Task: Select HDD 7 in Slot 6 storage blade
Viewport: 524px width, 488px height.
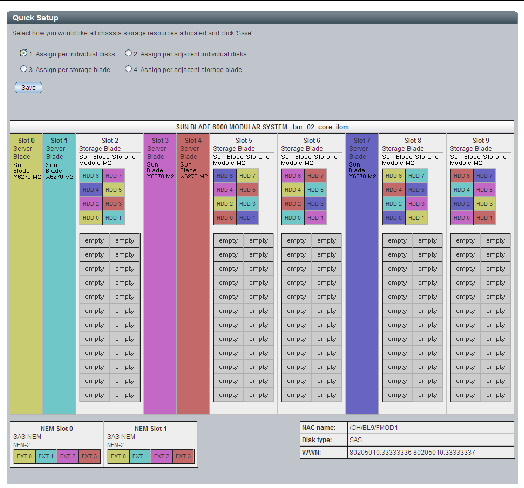Action: 315,176
